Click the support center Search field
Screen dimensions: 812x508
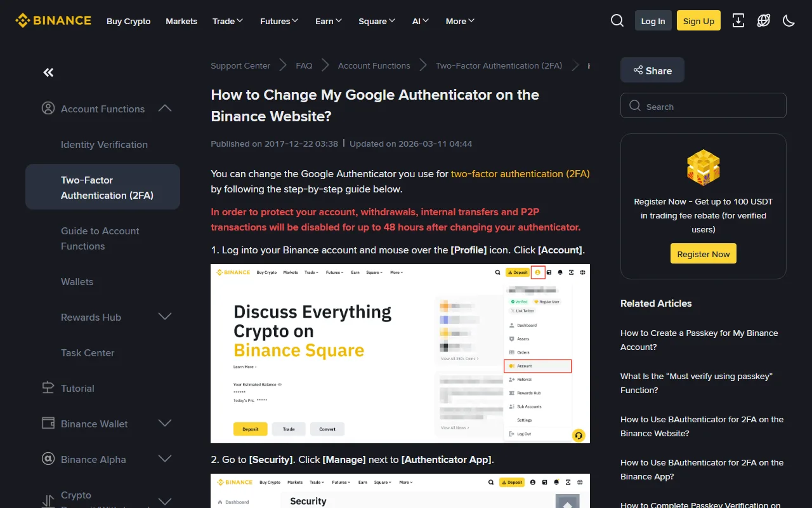click(x=704, y=106)
